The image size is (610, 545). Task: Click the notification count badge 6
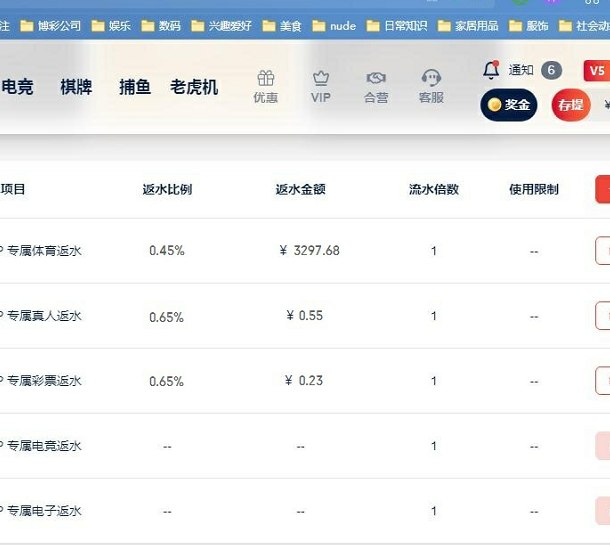[x=551, y=70]
